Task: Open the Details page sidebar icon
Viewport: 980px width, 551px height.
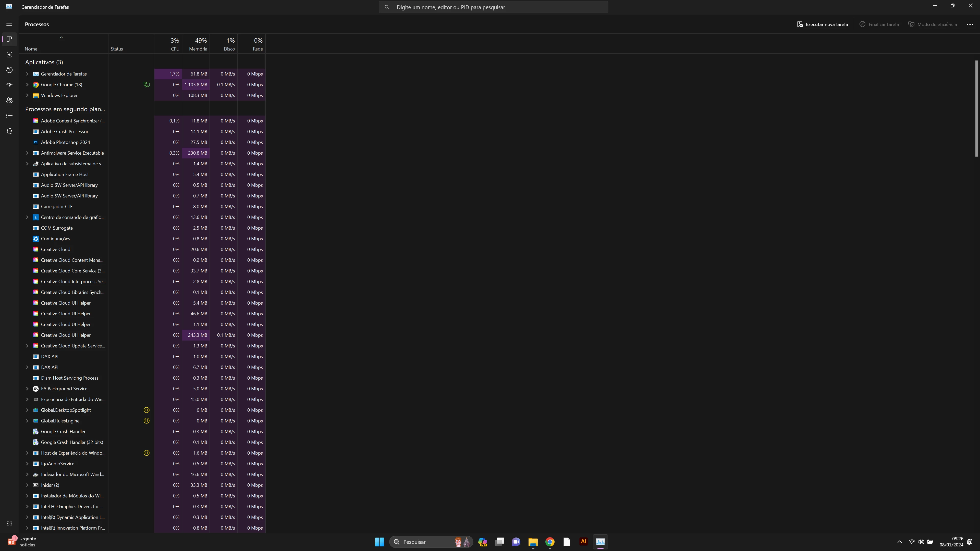Action: coord(9,116)
